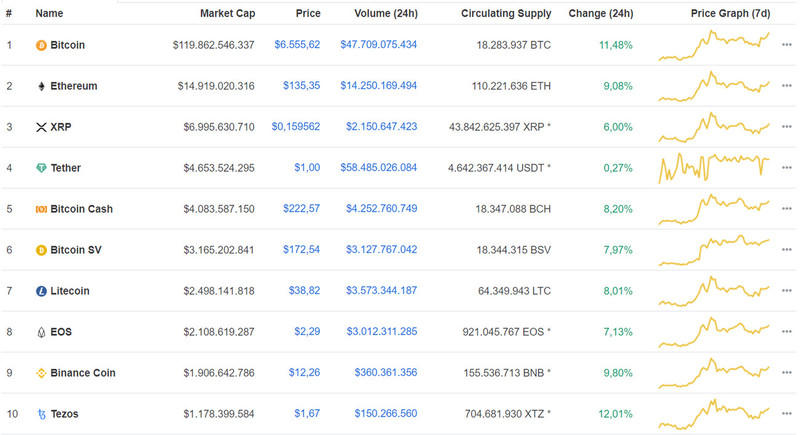Sort table by Change (24h) header

601,13
